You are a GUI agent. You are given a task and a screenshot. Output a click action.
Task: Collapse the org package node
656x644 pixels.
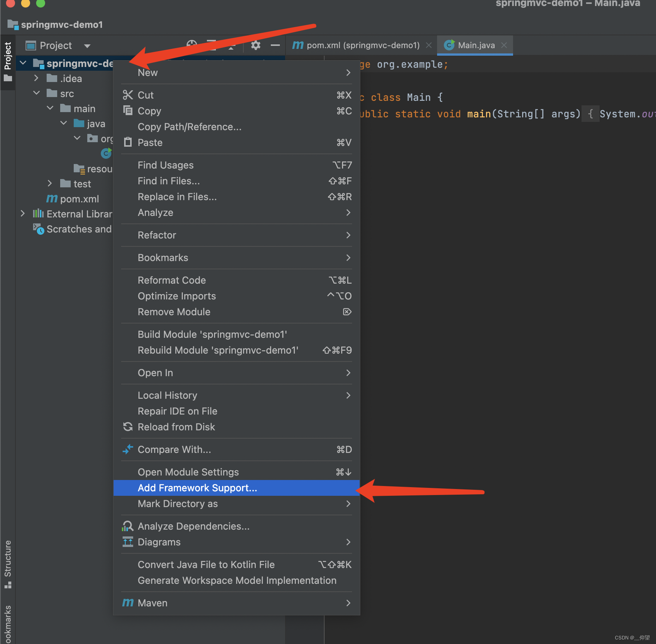coord(77,138)
